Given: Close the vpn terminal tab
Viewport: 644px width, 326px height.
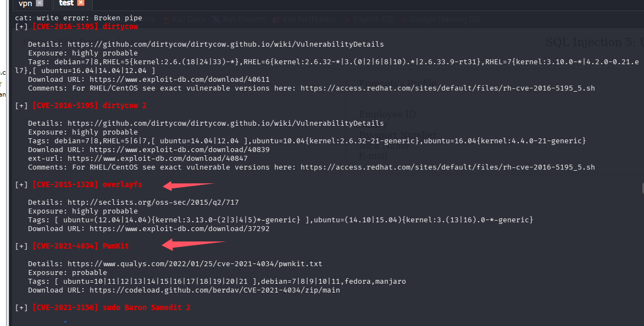Looking at the screenshot, I should pos(40,3).
